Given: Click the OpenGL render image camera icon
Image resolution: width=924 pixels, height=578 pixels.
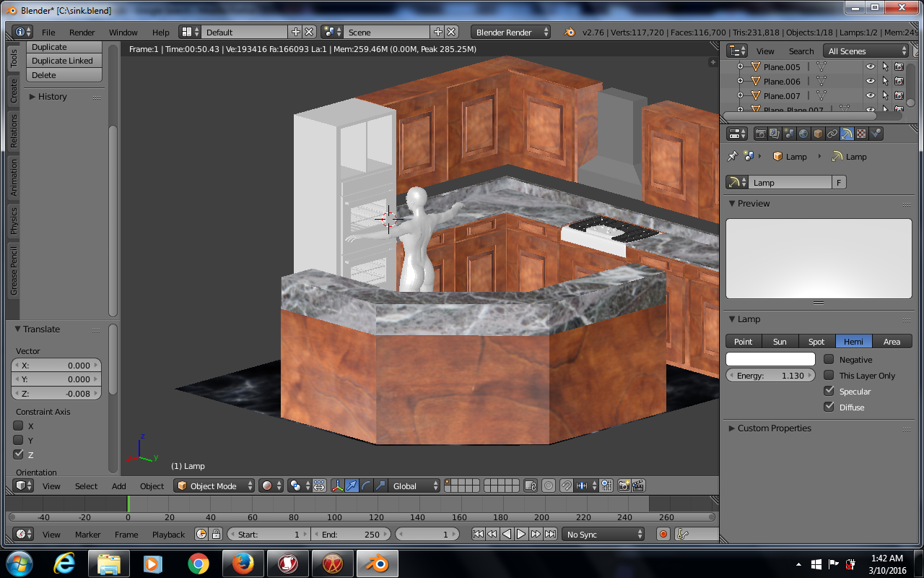Looking at the screenshot, I should [624, 486].
